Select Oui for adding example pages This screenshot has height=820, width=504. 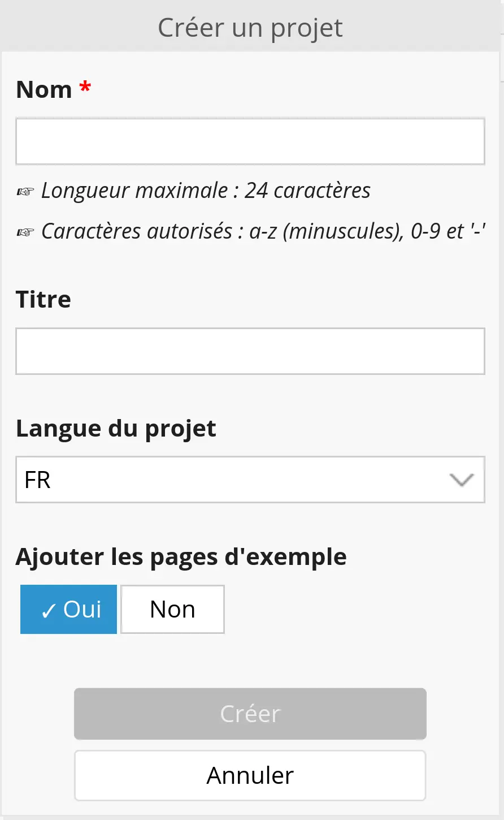pyautogui.click(x=69, y=609)
